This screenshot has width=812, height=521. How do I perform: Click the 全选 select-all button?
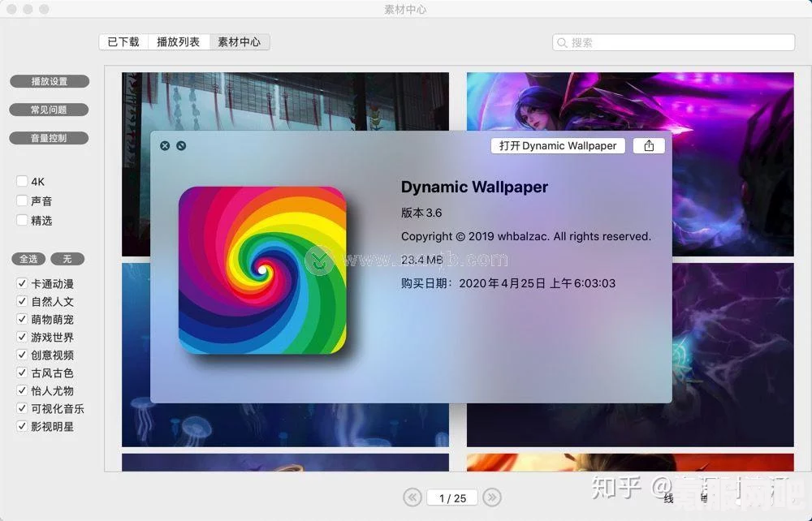pos(28,259)
